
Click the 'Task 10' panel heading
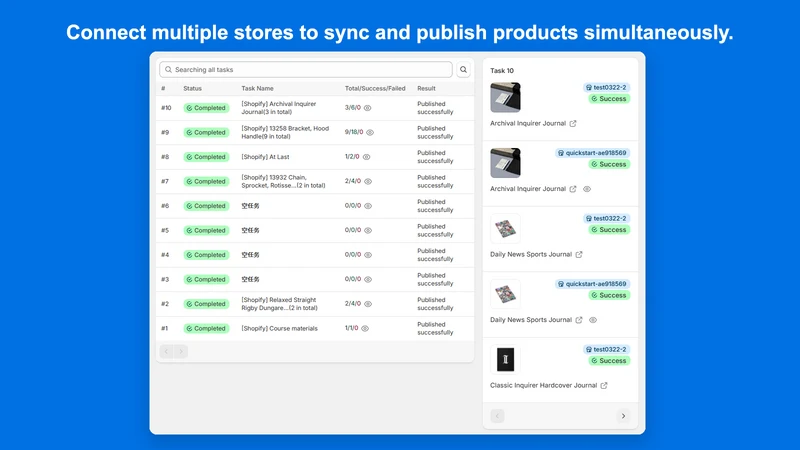click(x=502, y=70)
